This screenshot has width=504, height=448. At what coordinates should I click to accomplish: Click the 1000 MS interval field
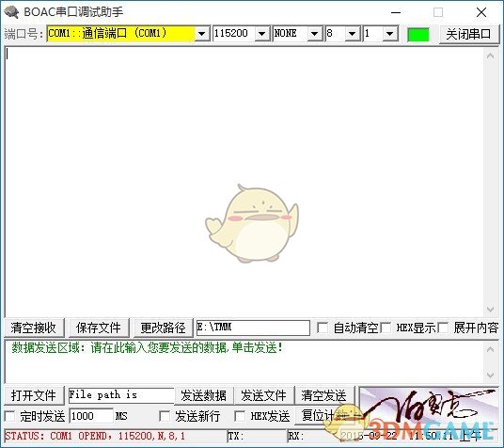tap(91, 416)
